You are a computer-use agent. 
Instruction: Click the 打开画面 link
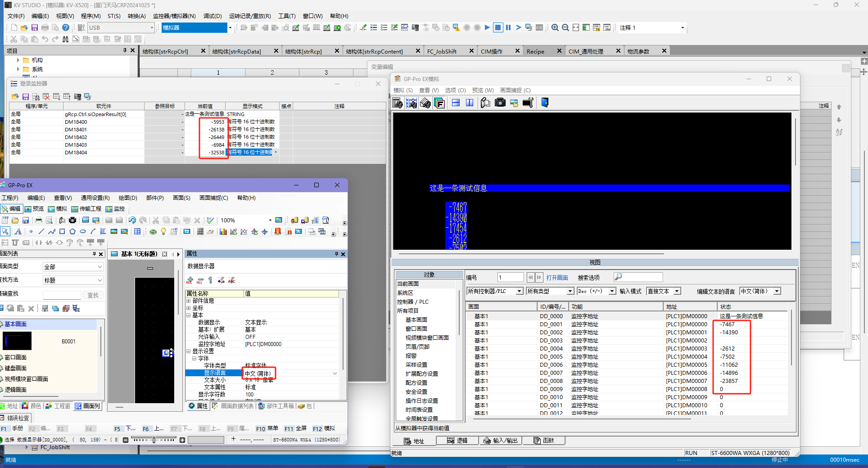[557, 278]
